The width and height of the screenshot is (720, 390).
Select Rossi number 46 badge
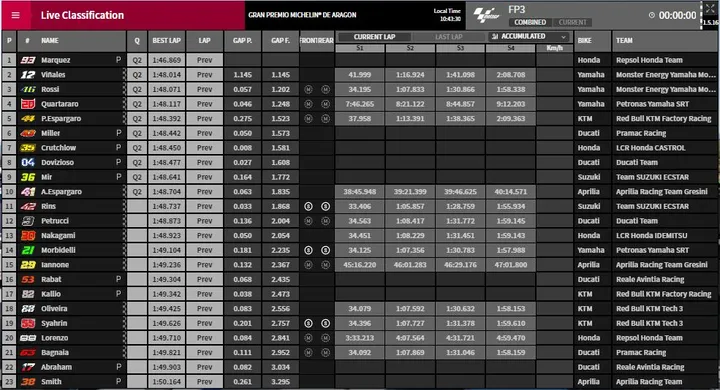(28, 90)
